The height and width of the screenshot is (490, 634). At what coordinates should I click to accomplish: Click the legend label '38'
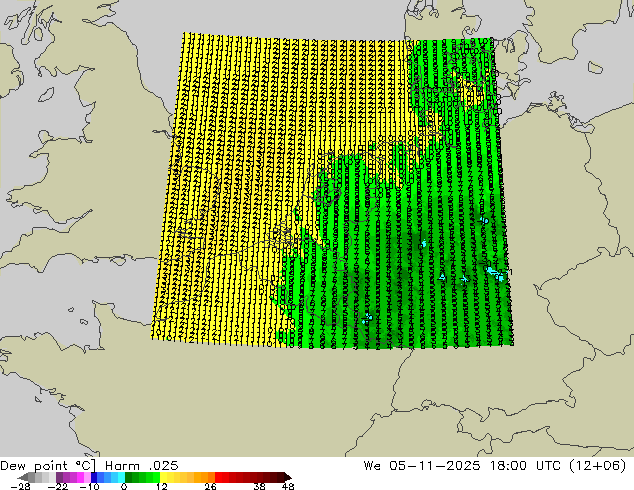(259, 487)
